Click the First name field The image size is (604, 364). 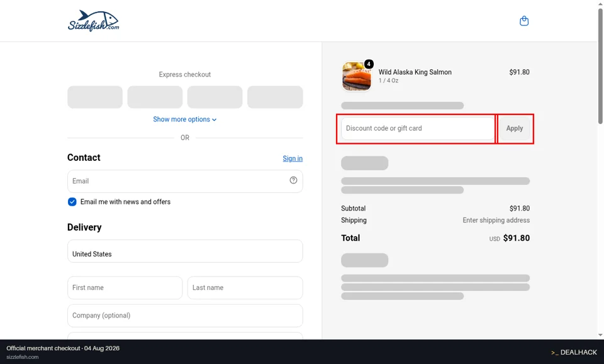pos(125,287)
